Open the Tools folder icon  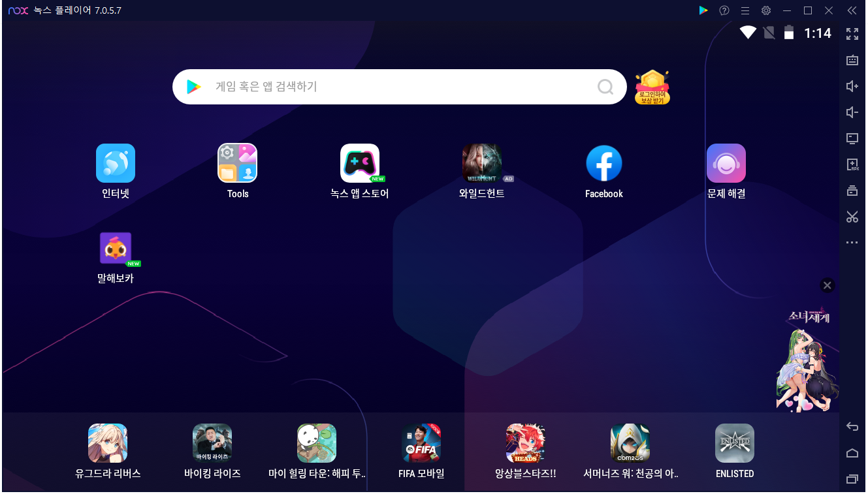237,163
